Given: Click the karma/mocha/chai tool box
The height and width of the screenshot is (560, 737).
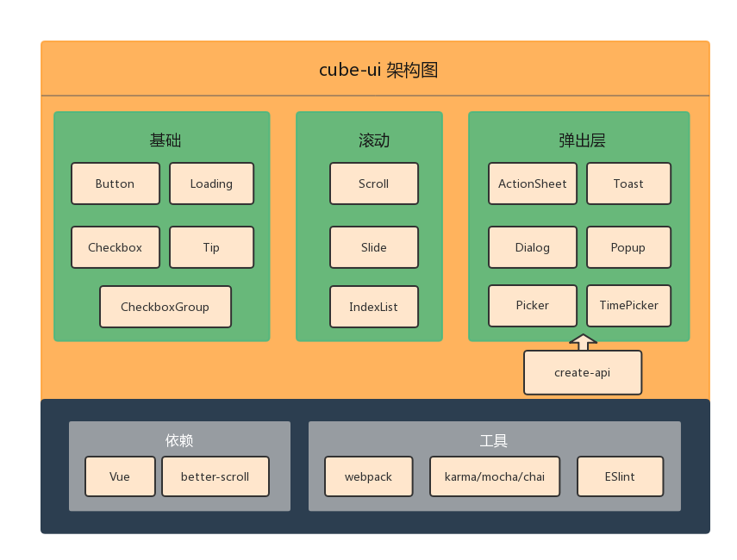Looking at the screenshot, I should (495, 476).
